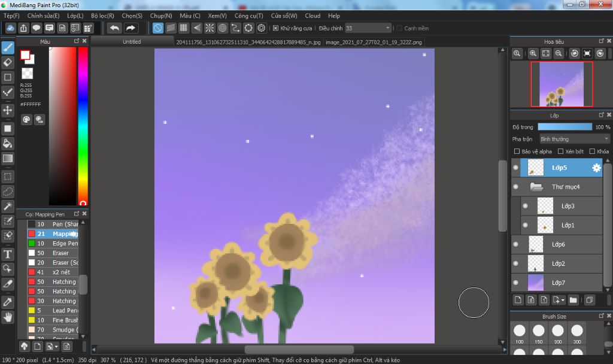Select the Lớp1 layer

[562, 225]
